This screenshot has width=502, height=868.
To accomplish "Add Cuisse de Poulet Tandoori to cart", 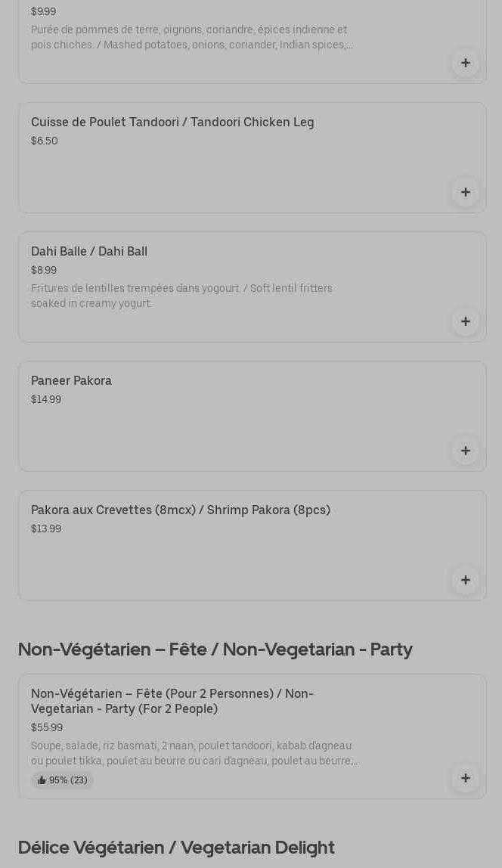I will tap(465, 192).
